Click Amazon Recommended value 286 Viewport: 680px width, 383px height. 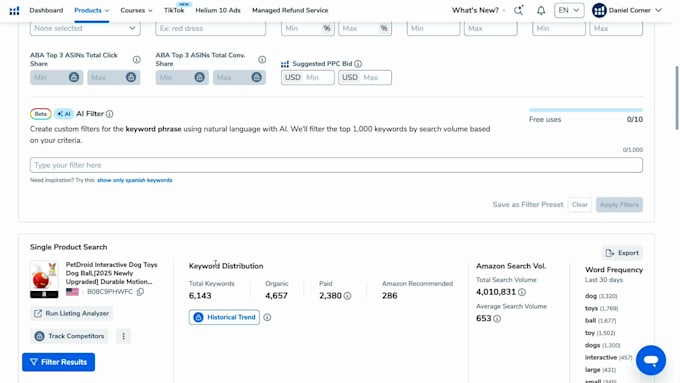(x=389, y=296)
